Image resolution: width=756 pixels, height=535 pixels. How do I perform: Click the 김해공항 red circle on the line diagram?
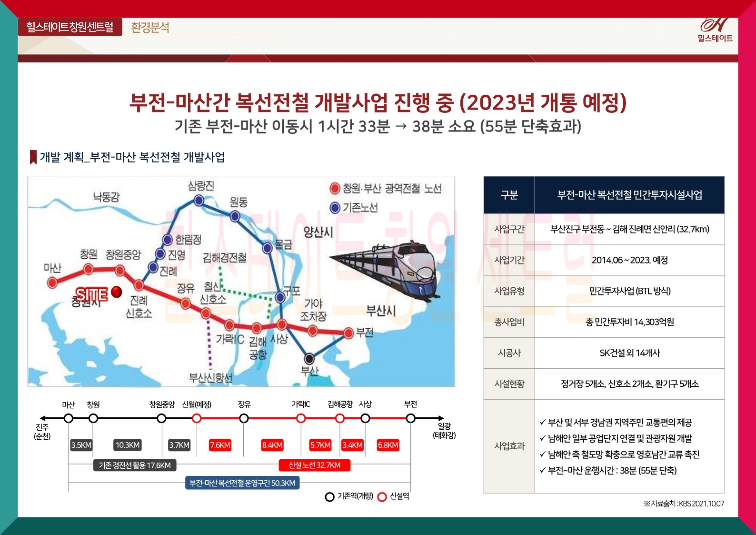click(x=340, y=418)
